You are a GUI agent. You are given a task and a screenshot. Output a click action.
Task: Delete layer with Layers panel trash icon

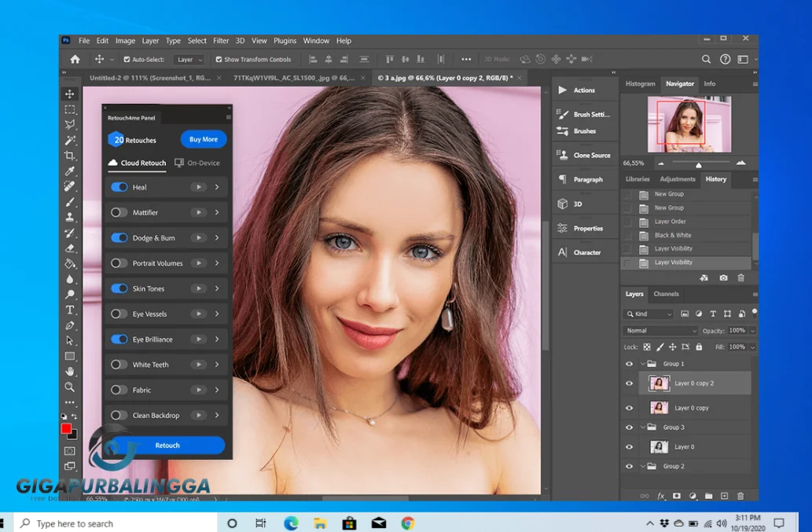pyautogui.click(x=740, y=496)
